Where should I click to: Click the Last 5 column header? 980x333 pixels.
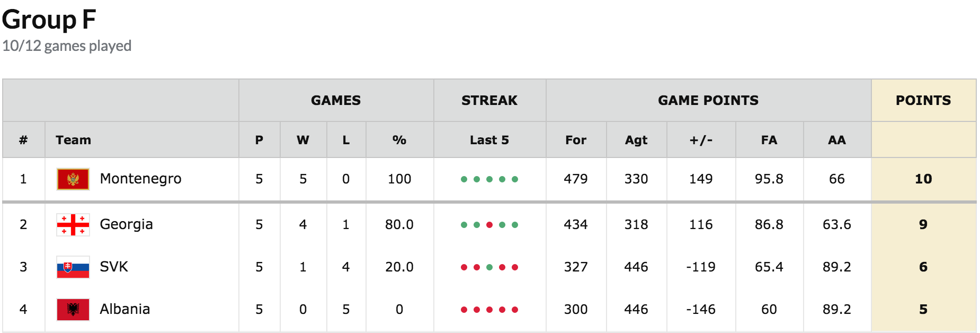pos(489,140)
